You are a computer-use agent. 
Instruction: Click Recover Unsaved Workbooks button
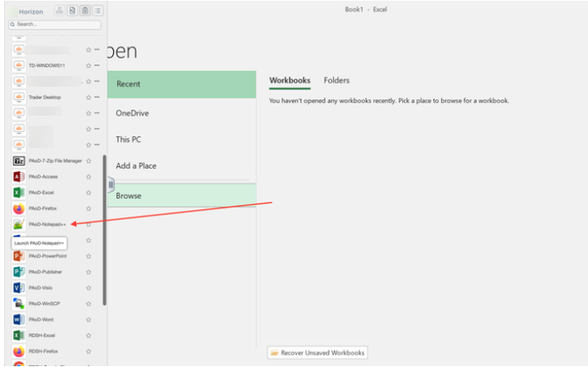coord(317,353)
